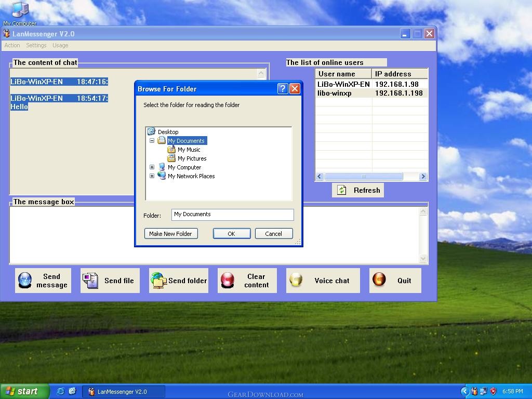The width and height of the screenshot is (532, 399).
Task: Open the Usage menu
Action: pyautogui.click(x=60, y=45)
